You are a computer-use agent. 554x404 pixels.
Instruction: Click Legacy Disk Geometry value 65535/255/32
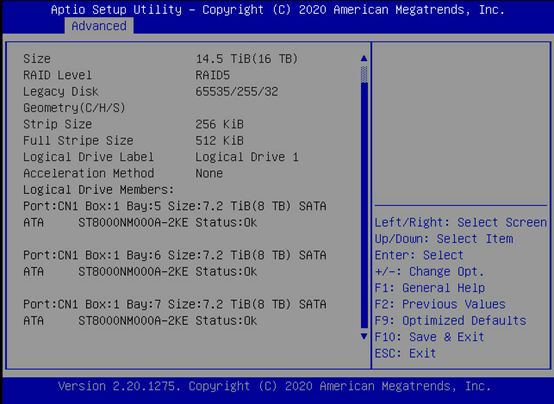237,92
